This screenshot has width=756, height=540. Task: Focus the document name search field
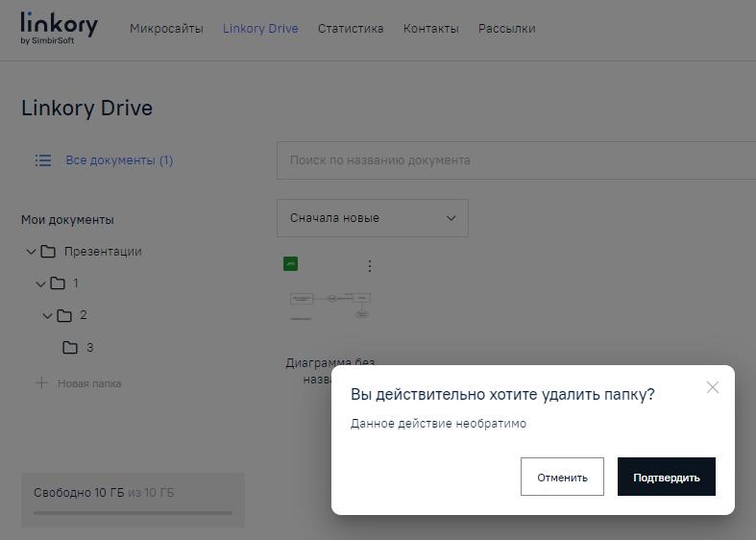pos(516,160)
